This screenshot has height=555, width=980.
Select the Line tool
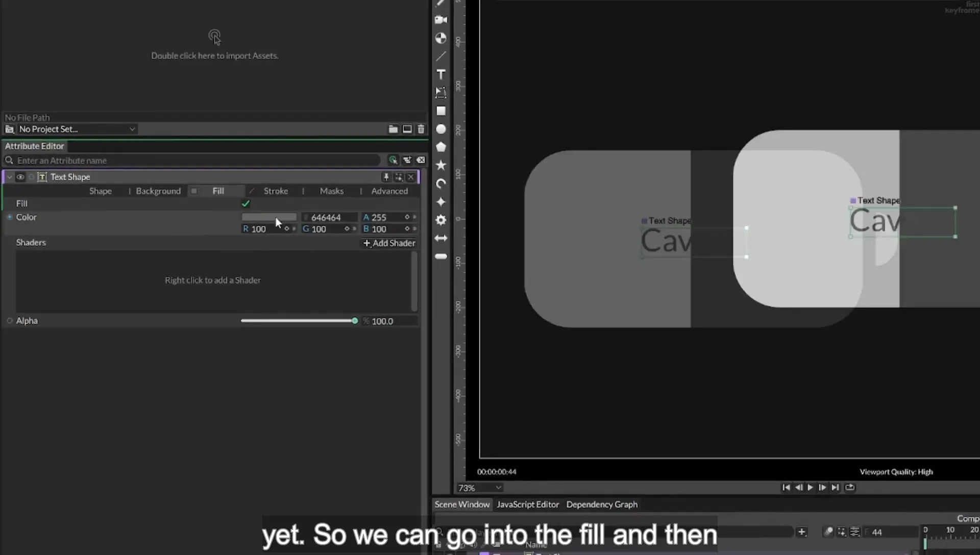click(x=441, y=56)
